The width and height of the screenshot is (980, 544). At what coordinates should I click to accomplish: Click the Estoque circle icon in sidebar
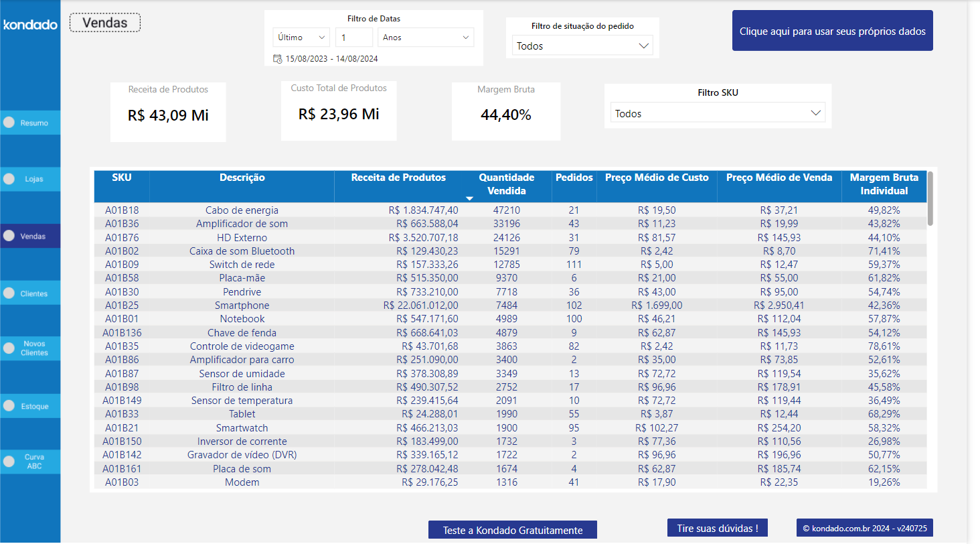coord(9,405)
